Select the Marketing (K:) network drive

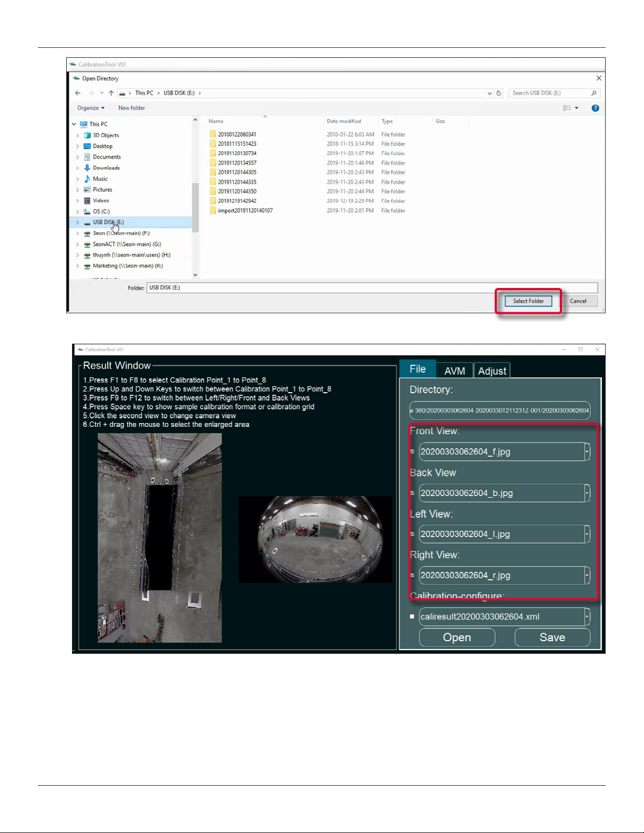[x=128, y=266]
